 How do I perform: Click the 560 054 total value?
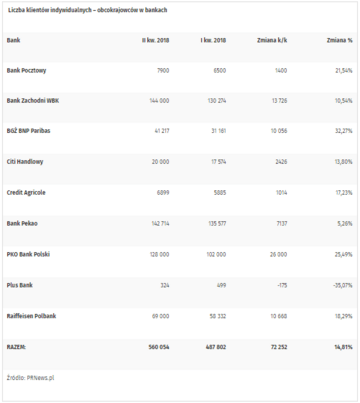tap(159, 347)
